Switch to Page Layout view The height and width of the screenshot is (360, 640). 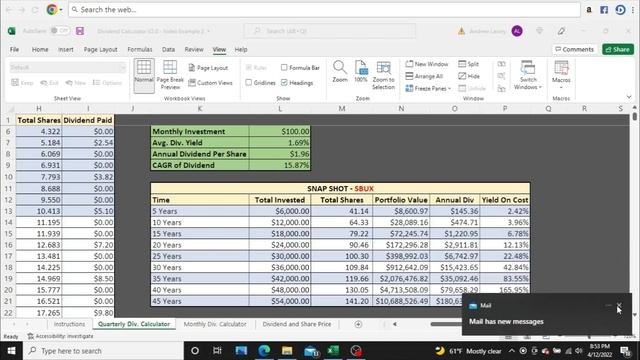click(x=208, y=68)
